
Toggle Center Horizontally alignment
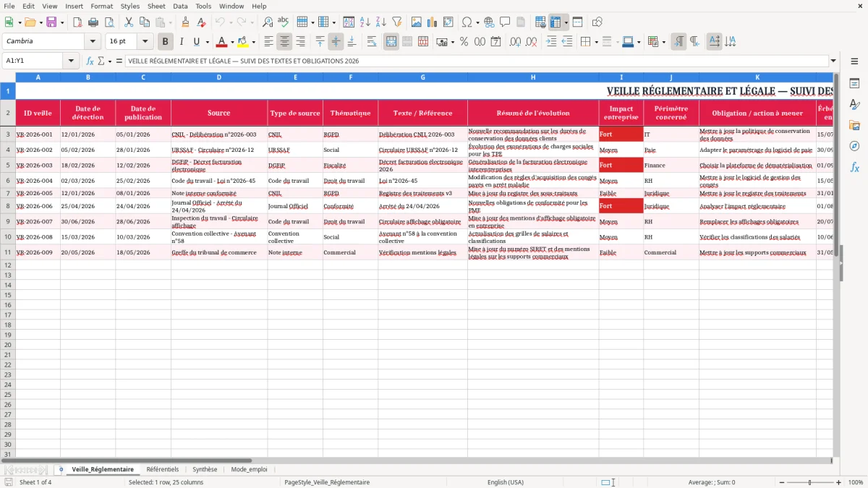coord(284,42)
